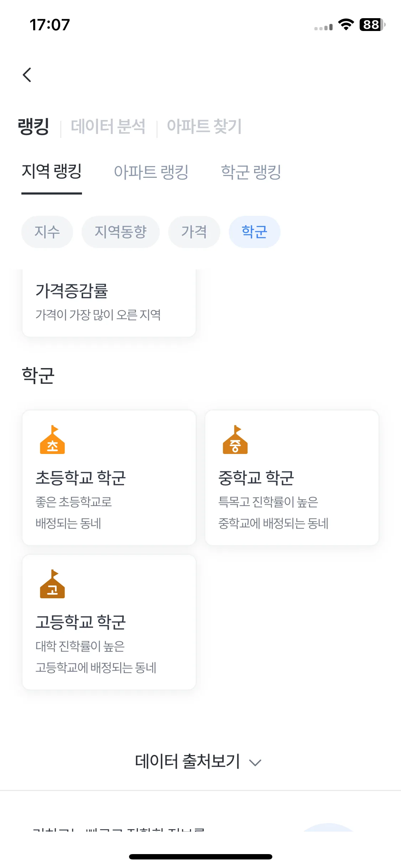Tap the high school 고 house icon

coord(52,584)
